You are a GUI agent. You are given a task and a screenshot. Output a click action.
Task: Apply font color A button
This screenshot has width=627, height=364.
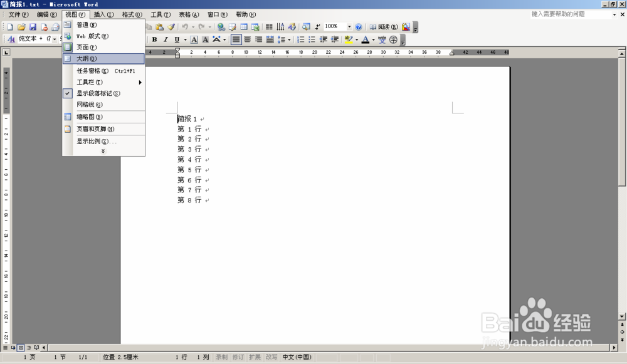tap(365, 39)
